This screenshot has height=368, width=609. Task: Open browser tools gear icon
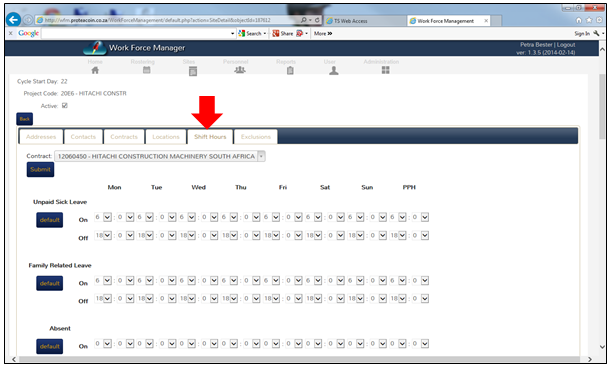pos(600,20)
